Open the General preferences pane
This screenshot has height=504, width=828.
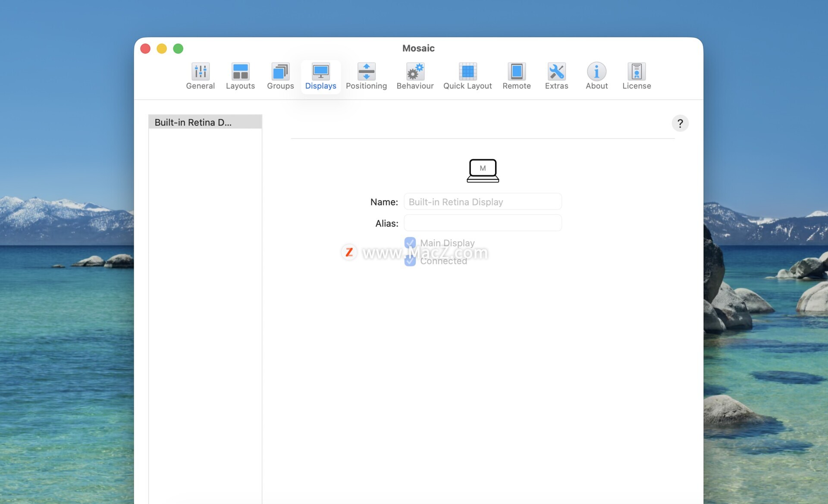[x=200, y=76]
